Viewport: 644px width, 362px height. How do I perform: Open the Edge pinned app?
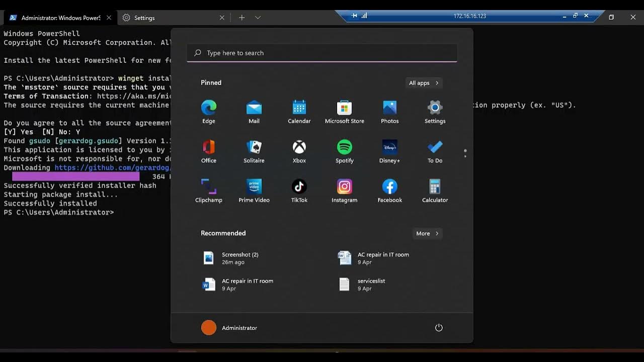209,112
